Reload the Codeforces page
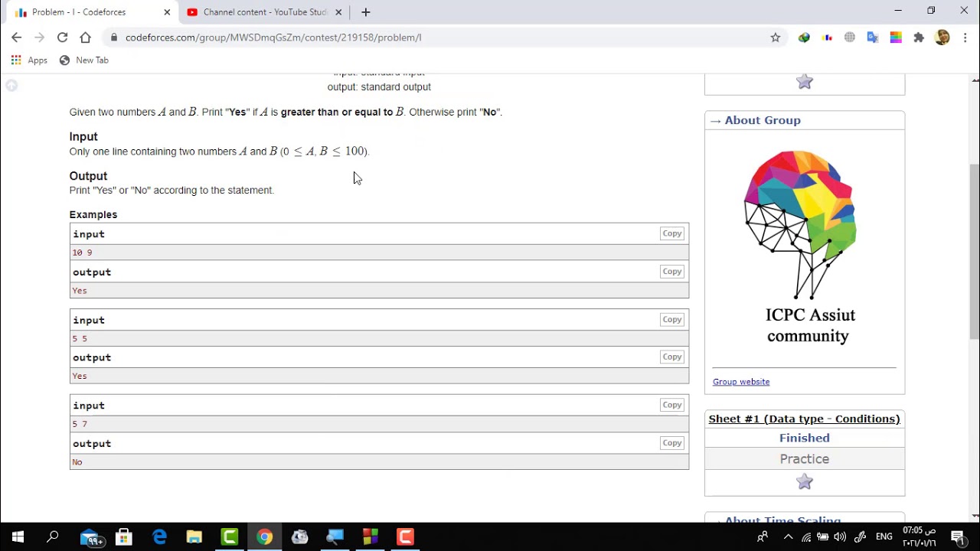 [x=62, y=37]
